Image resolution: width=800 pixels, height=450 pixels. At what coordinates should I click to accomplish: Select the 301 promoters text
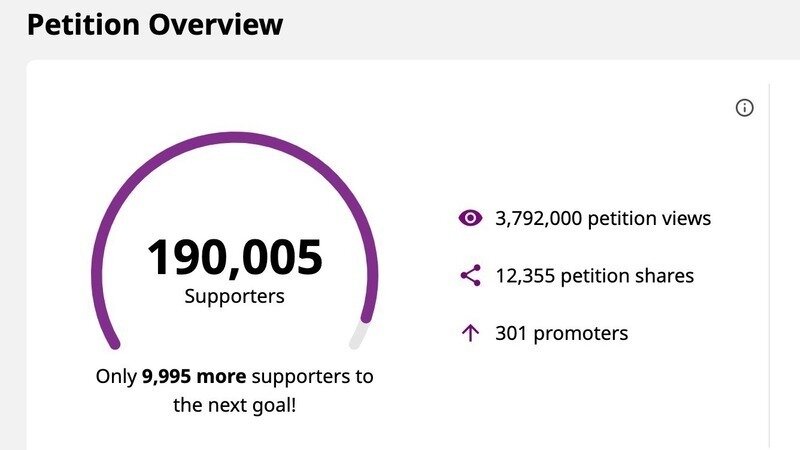[x=561, y=333]
